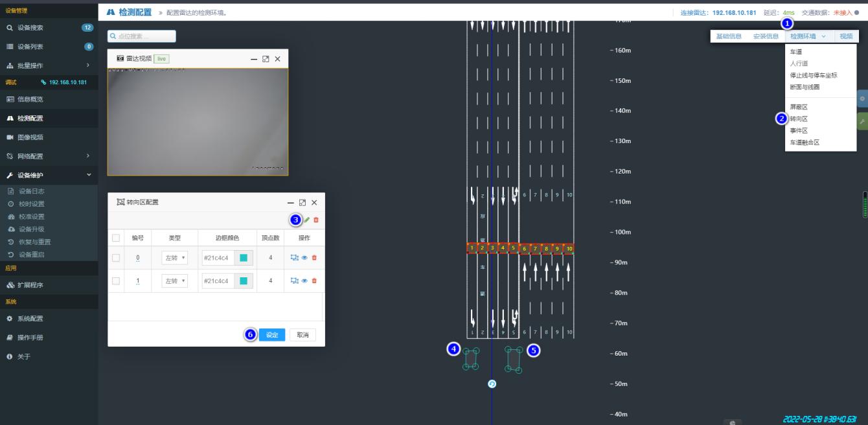868x425 pixels.
Task: Switch to the 安装信息 tab
Action: coord(766,36)
